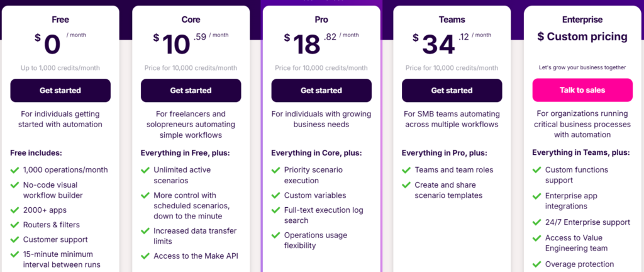Click the checkmark next to Overage protection
The height and width of the screenshot is (272, 644).
click(536, 264)
